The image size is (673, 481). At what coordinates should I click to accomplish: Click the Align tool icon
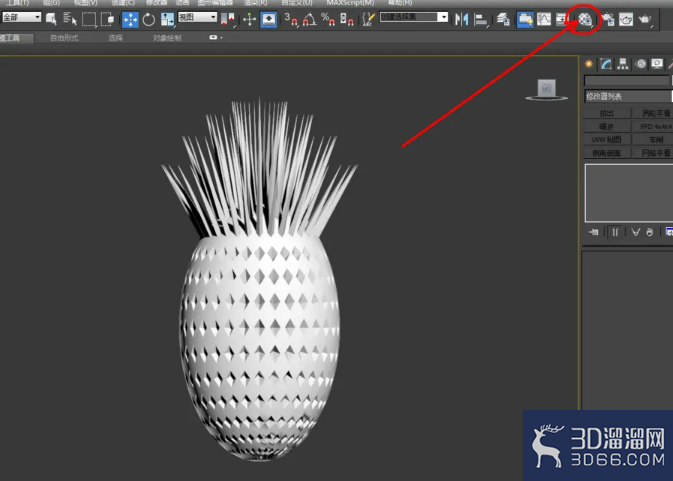[x=481, y=19]
